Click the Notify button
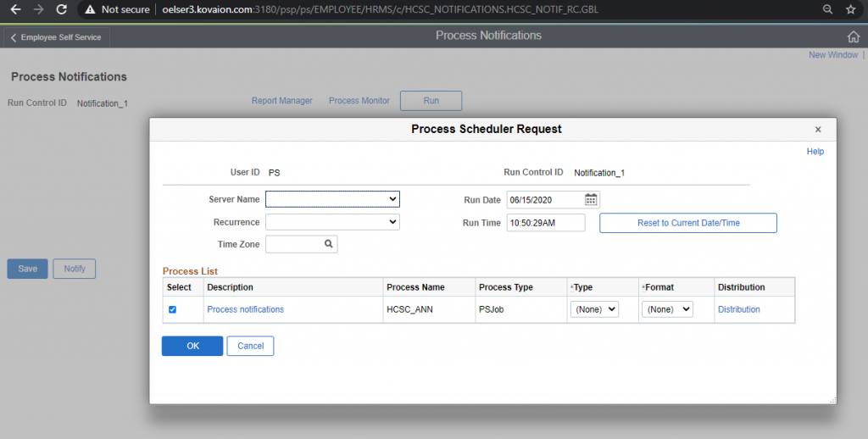Viewport: 868px width, 439px height. tap(75, 269)
